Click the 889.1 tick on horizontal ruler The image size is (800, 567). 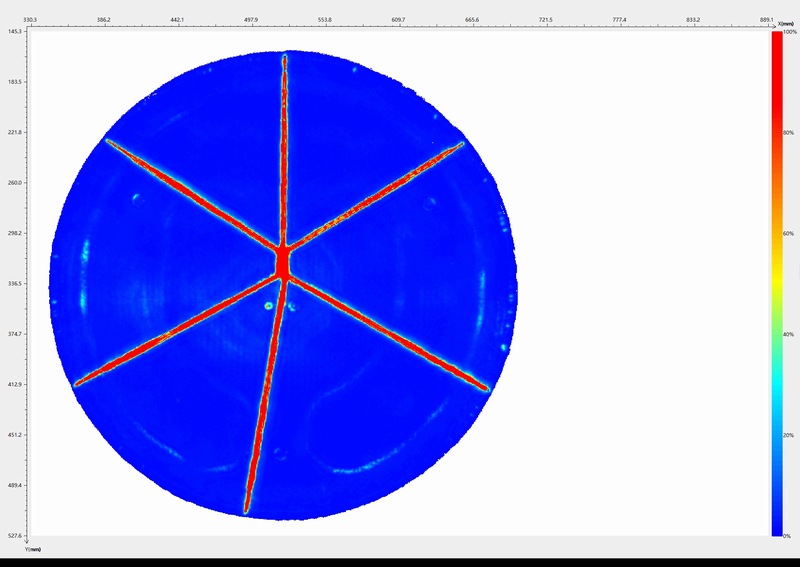tap(767, 19)
